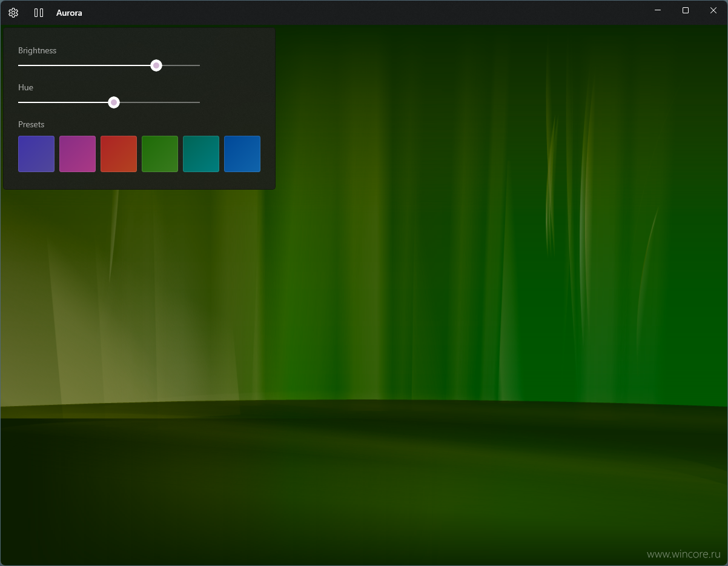Apply the red preset swatch
The width and height of the screenshot is (728, 566).
tap(119, 154)
